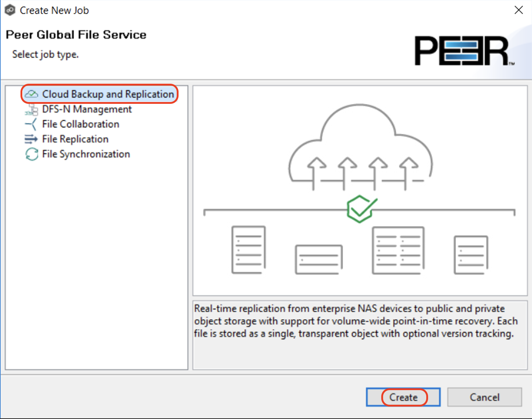Click the Cloud Backup and Replication cloud icon
Screen dimensions: 532x419
tap(31, 94)
